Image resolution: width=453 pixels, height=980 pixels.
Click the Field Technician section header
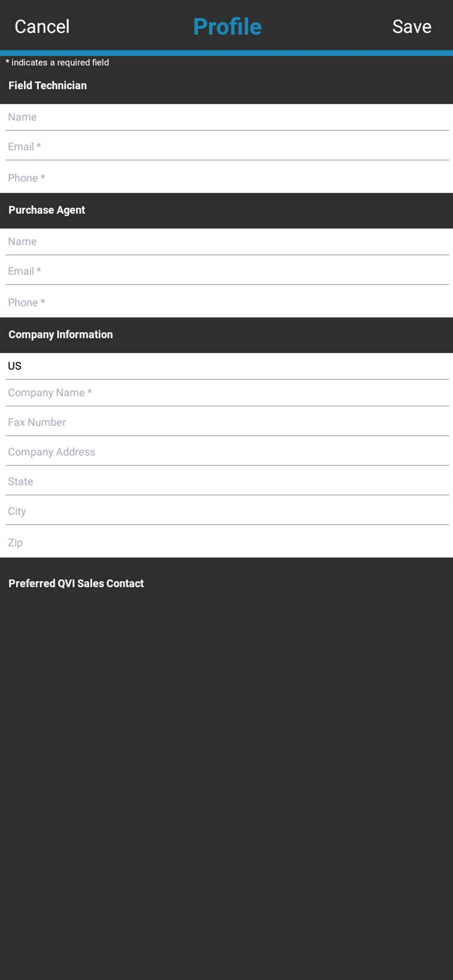(x=47, y=86)
